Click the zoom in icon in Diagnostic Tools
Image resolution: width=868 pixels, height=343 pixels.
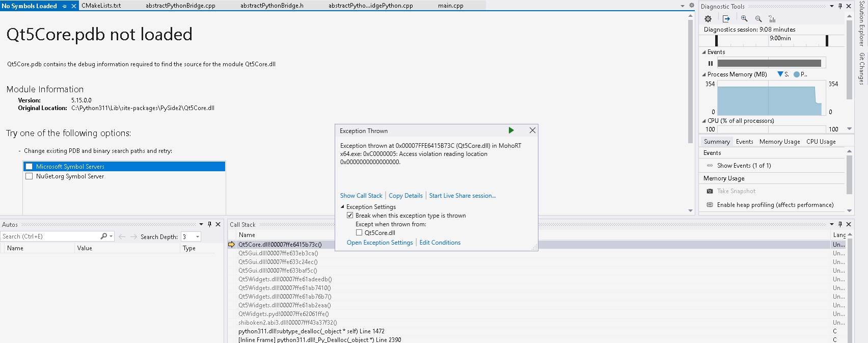(744, 19)
